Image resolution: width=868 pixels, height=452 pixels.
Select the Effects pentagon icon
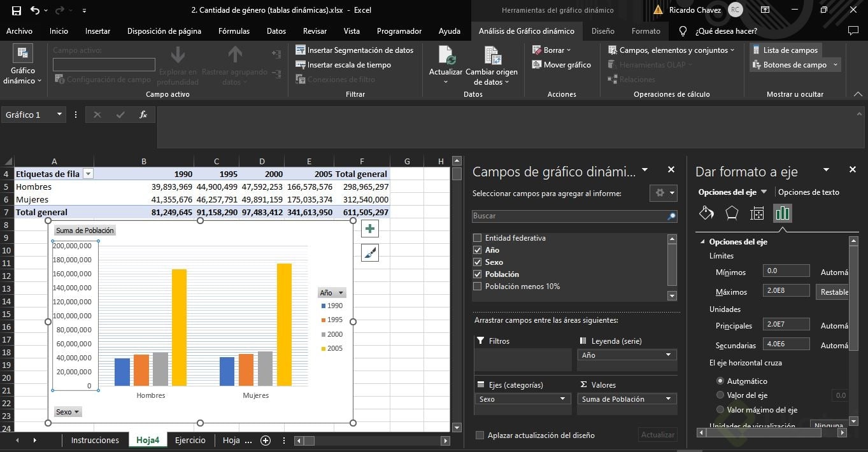(x=732, y=213)
